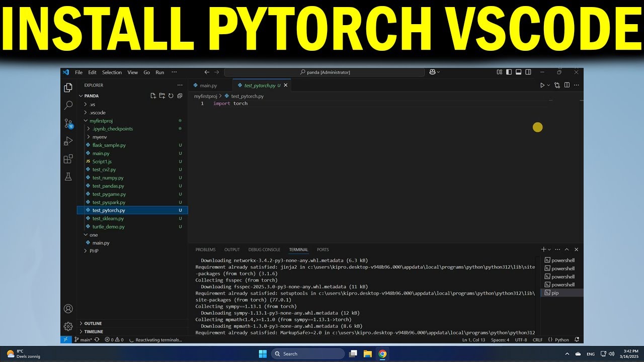Open the Copilot chat icon
The height and width of the screenshot is (362, 644).
(432, 72)
